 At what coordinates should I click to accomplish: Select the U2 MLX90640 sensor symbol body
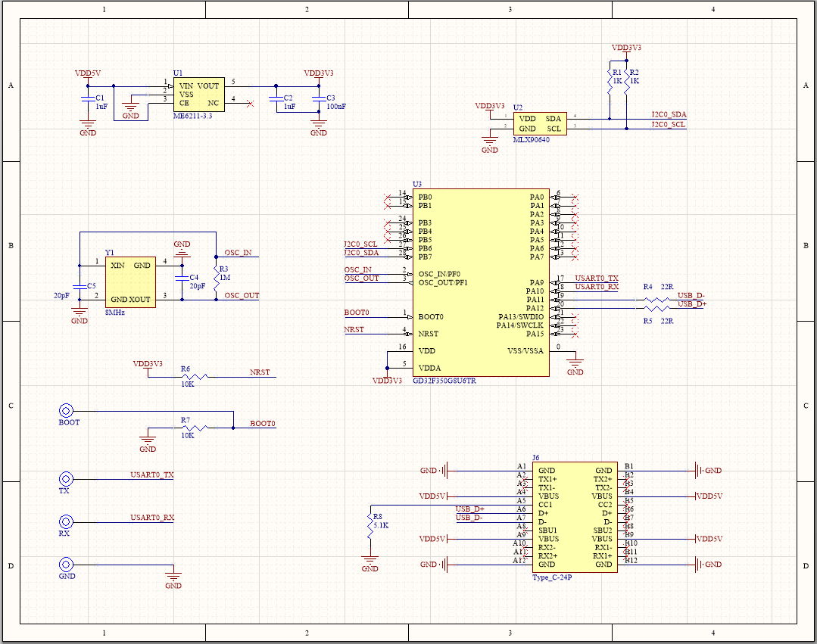click(540, 124)
